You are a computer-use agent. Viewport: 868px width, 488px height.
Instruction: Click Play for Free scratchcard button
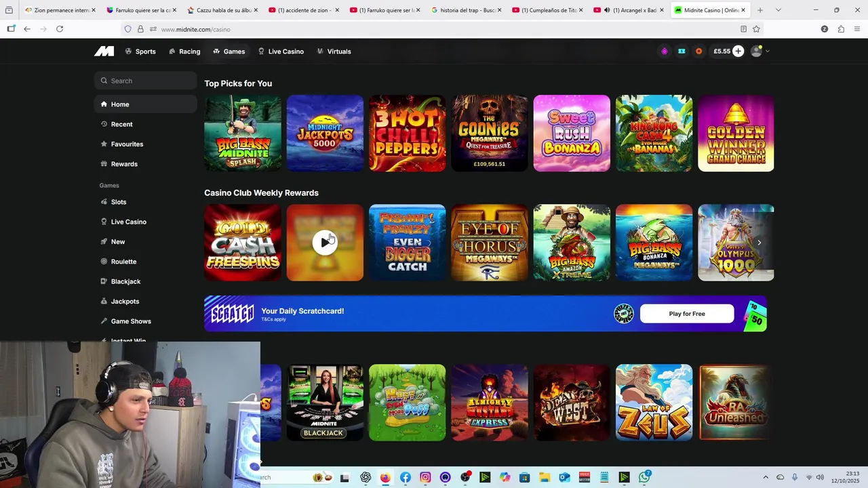click(687, 314)
